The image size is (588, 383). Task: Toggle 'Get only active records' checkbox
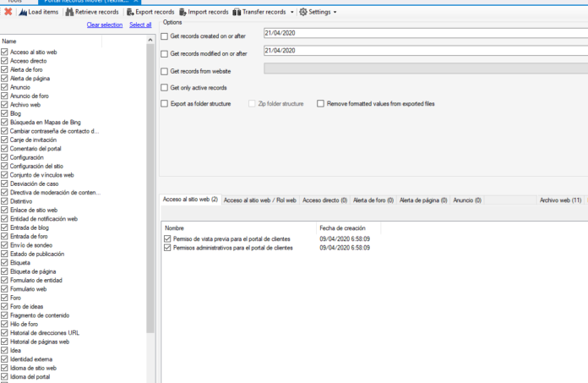[164, 88]
